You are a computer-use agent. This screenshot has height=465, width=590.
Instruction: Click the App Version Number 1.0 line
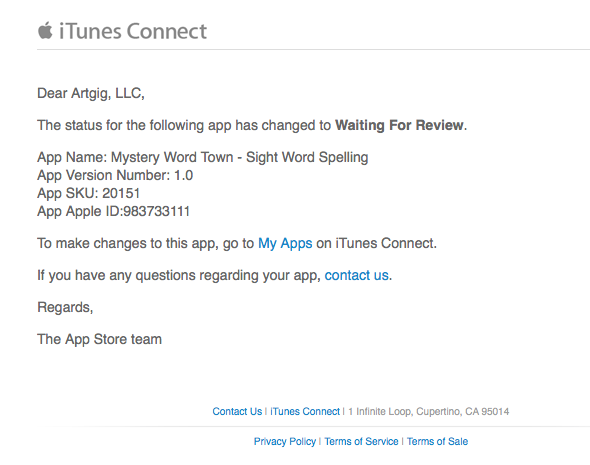pyautogui.click(x=115, y=175)
